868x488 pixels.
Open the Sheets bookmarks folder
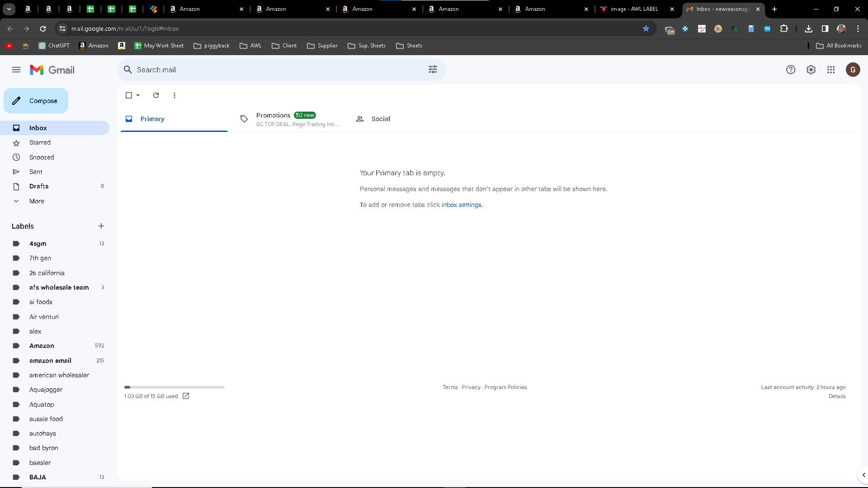click(x=409, y=46)
